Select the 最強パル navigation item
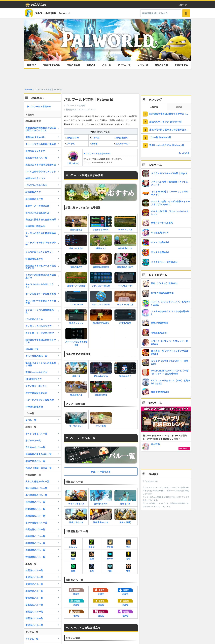Screen dimensions: 215x644 click(91, 65)
